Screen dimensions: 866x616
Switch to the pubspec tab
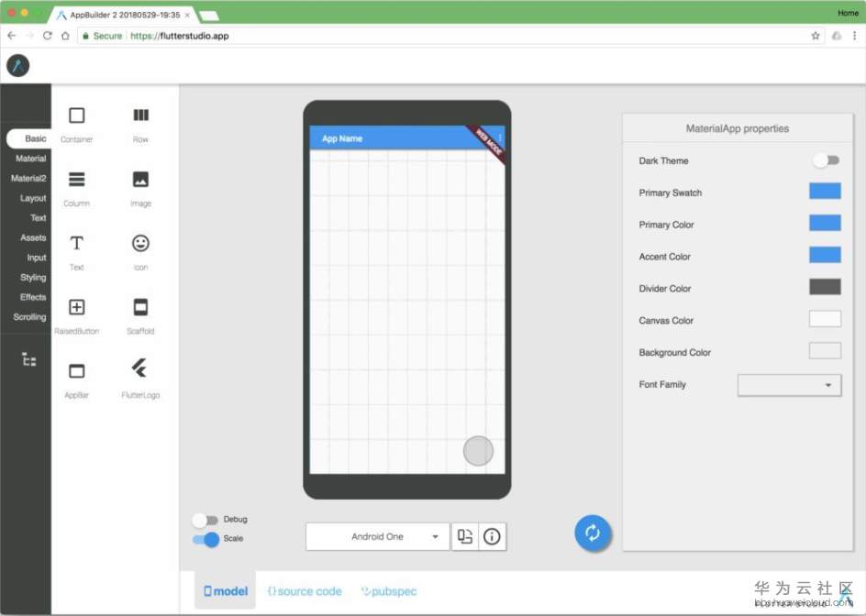tap(389, 591)
